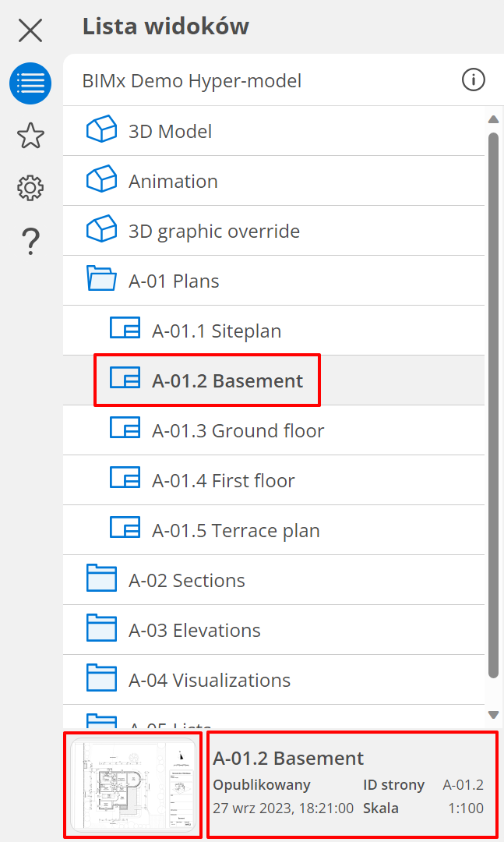
Task: Open the Animation 3D view
Action: [173, 181]
